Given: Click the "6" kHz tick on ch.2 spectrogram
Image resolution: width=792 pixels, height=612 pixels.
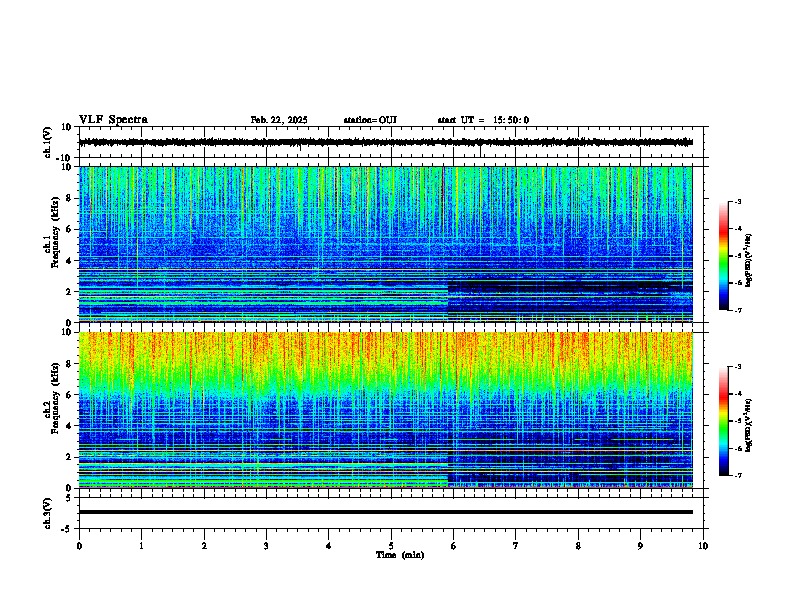Looking at the screenshot, I should (x=69, y=394).
